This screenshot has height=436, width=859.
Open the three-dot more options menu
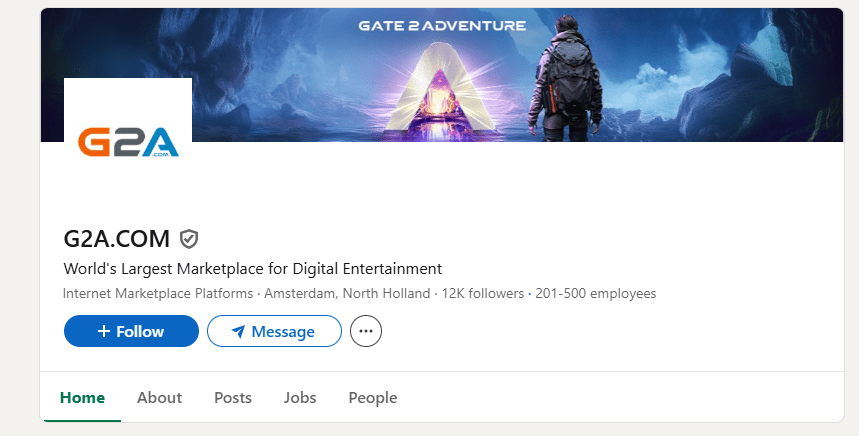pos(366,331)
